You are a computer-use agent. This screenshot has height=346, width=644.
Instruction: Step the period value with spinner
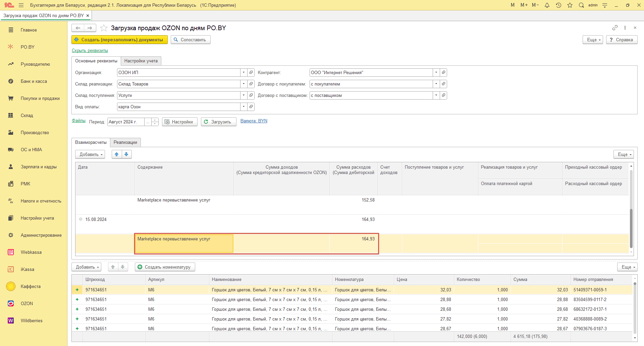pos(155,122)
